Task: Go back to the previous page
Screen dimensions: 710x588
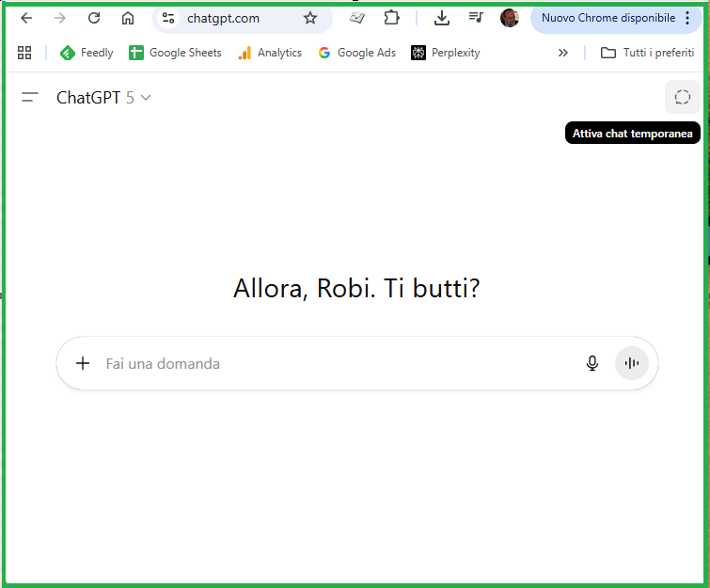Action: click(26, 18)
